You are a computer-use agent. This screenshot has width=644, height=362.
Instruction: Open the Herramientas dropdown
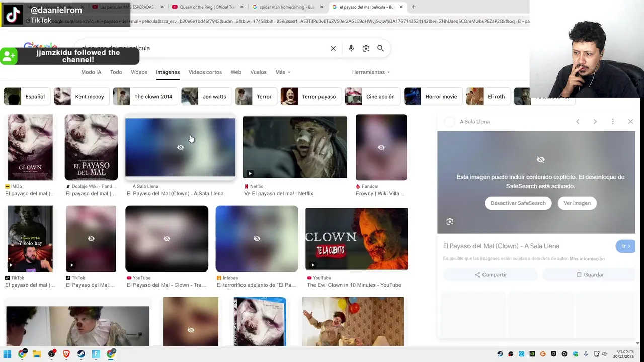[x=371, y=72]
